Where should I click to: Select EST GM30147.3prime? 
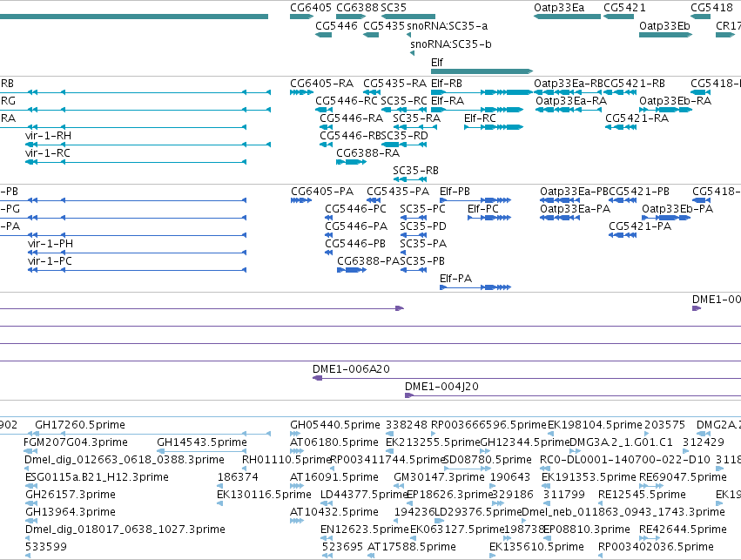pyautogui.click(x=439, y=477)
